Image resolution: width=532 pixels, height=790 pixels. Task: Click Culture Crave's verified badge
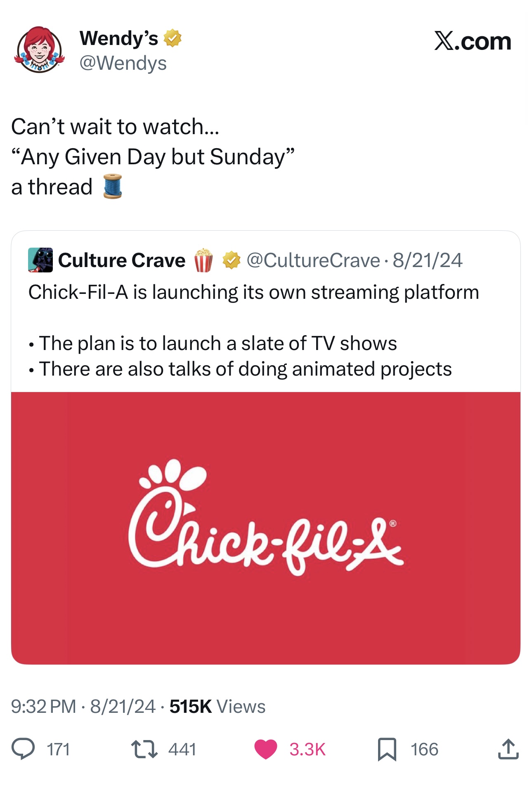pyautogui.click(x=232, y=260)
